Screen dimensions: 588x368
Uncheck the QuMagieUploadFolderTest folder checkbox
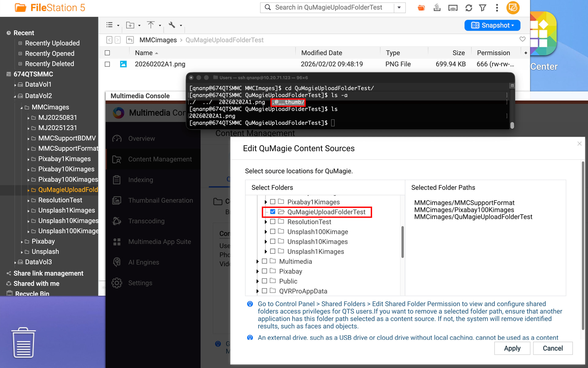click(x=273, y=212)
